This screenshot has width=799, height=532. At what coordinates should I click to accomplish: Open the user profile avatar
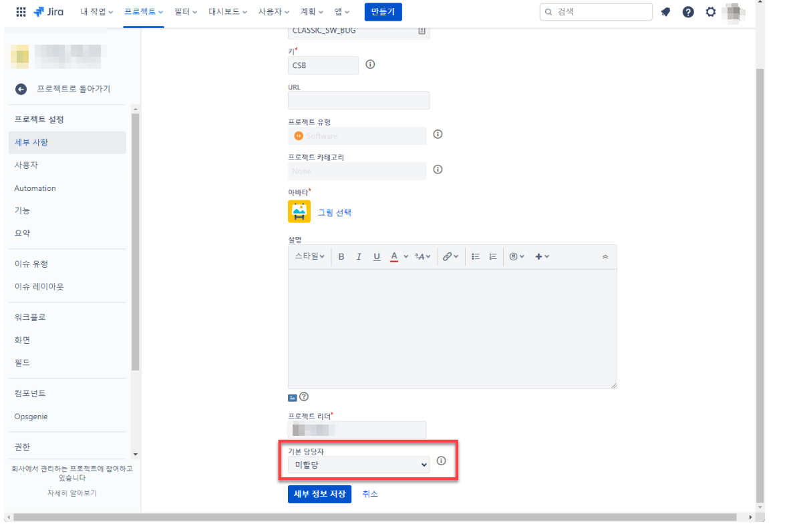coord(734,12)
